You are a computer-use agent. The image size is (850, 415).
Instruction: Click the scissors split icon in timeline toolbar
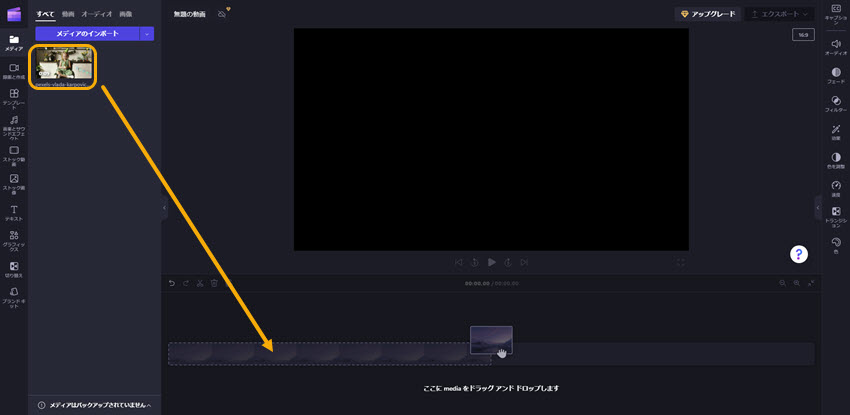pyautogui.click(x=200, y=283)
